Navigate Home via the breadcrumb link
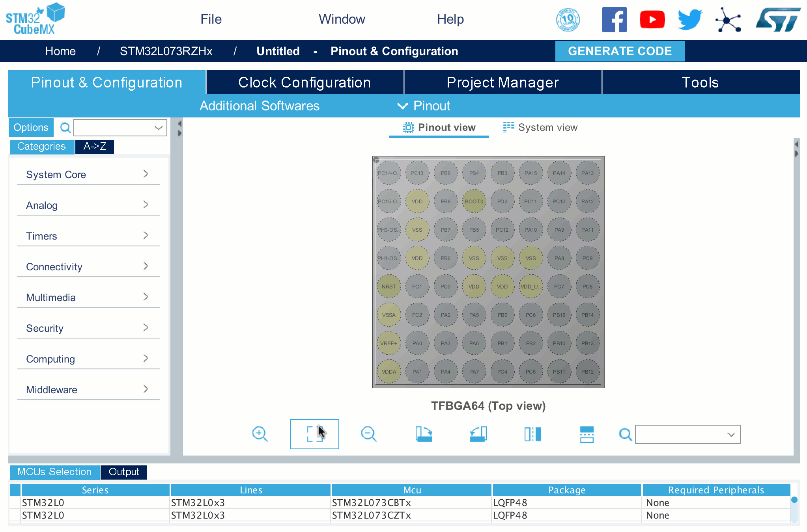Image resolution: width=807 pixels, height=532 pixels. (60, 51)
